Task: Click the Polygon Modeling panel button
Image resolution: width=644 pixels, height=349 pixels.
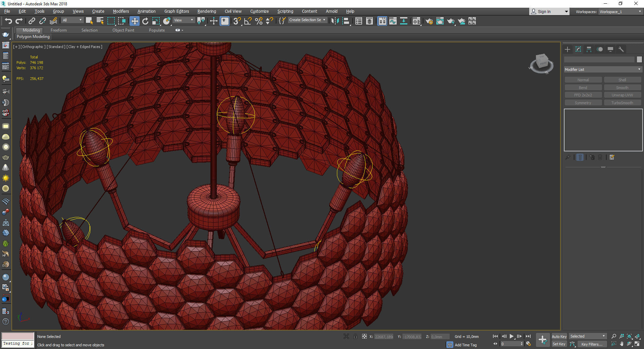Action: point(33,37)
